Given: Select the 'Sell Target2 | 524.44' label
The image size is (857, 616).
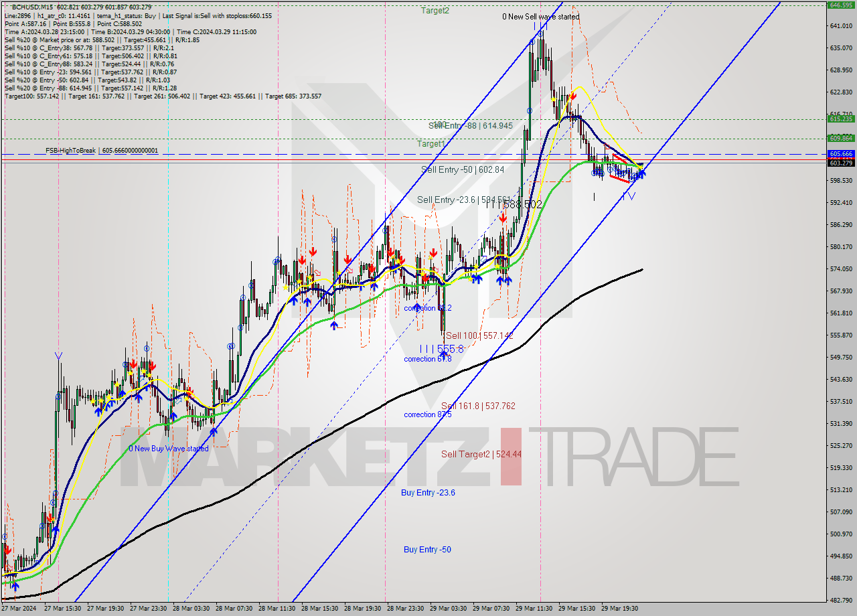Looking at the screenshot, I should pyautogui.click(x=481, y=454).
